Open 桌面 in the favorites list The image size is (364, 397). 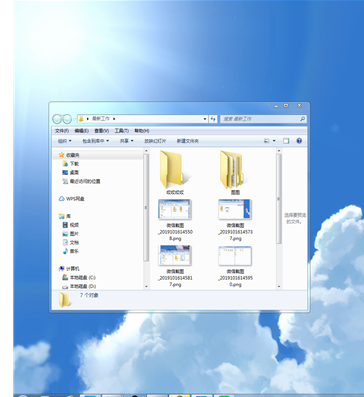click(x=71, y=172)
